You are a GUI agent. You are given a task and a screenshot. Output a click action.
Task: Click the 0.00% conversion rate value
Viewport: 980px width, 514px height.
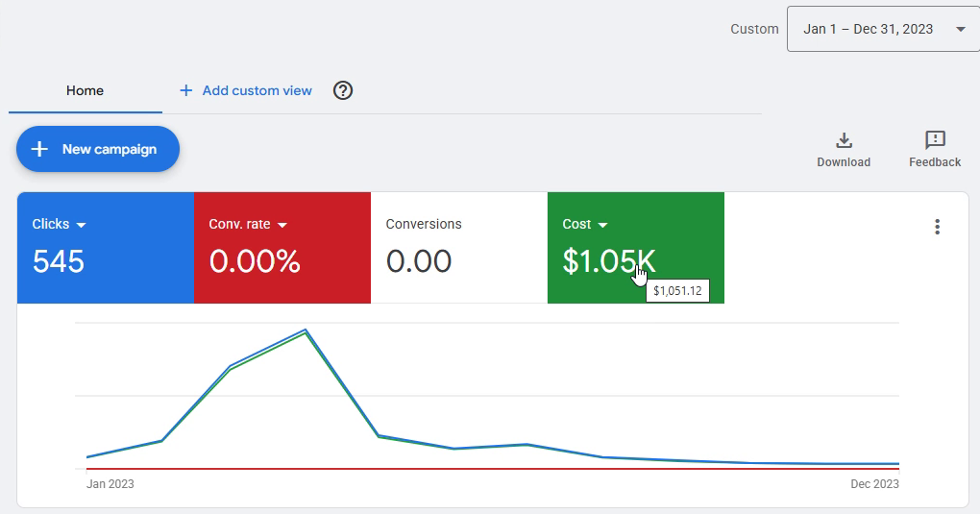(x=255, y=261)
